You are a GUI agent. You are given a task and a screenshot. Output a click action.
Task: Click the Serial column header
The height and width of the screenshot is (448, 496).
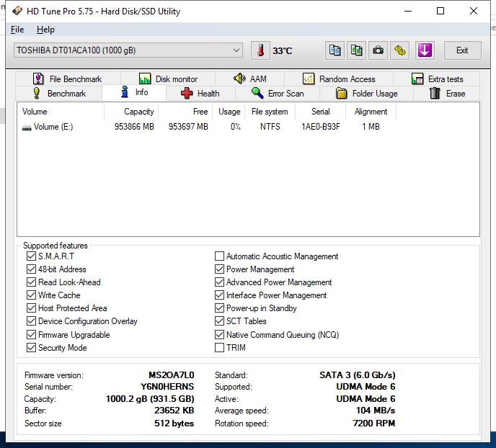pyautogui.click(x=320, y=112)
